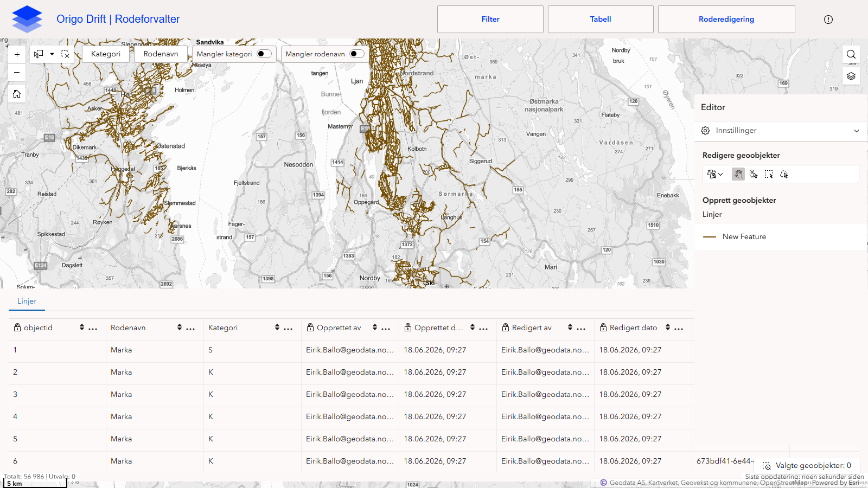Open the Tabell view
868x488 pixels.
coord(601,19)
